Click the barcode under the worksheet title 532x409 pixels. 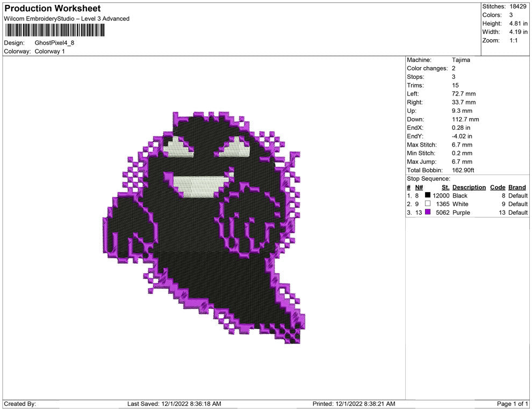(x=54, y=31)
